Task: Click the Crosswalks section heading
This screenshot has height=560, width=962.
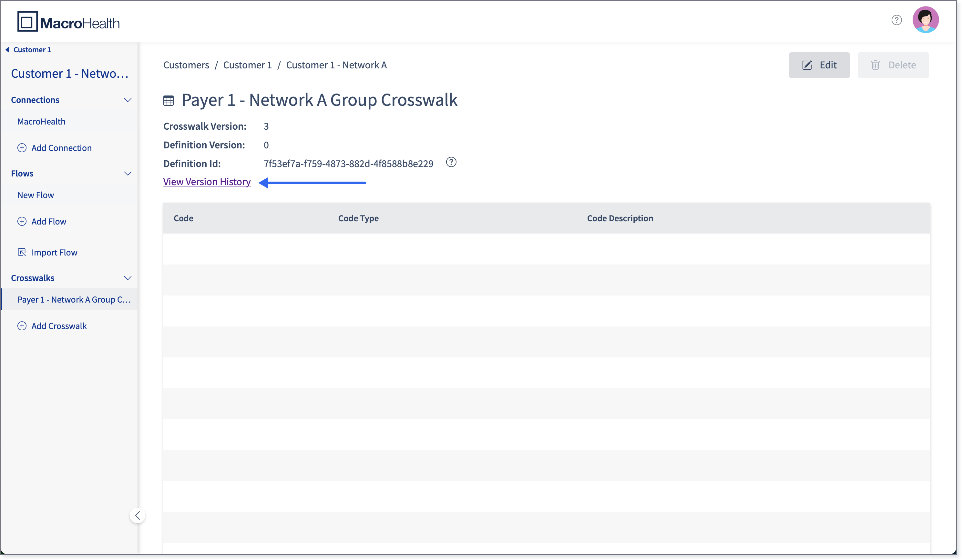Action: (33, 278)
